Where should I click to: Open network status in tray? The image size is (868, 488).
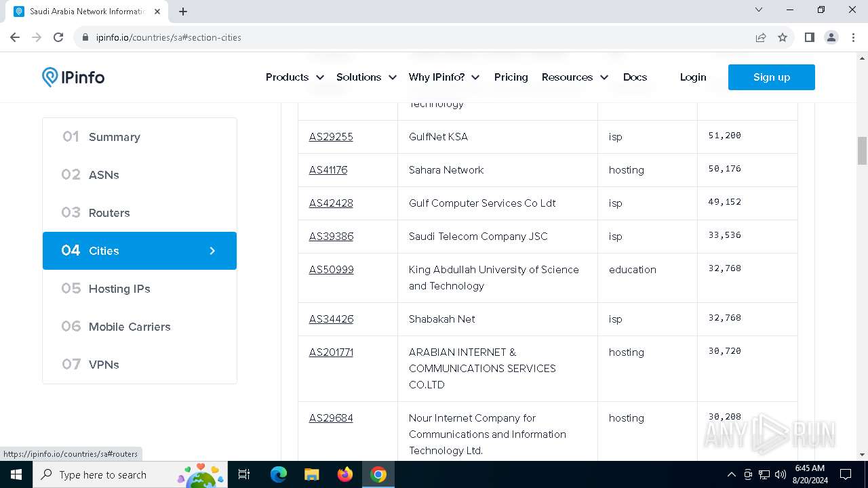[764, 474]
